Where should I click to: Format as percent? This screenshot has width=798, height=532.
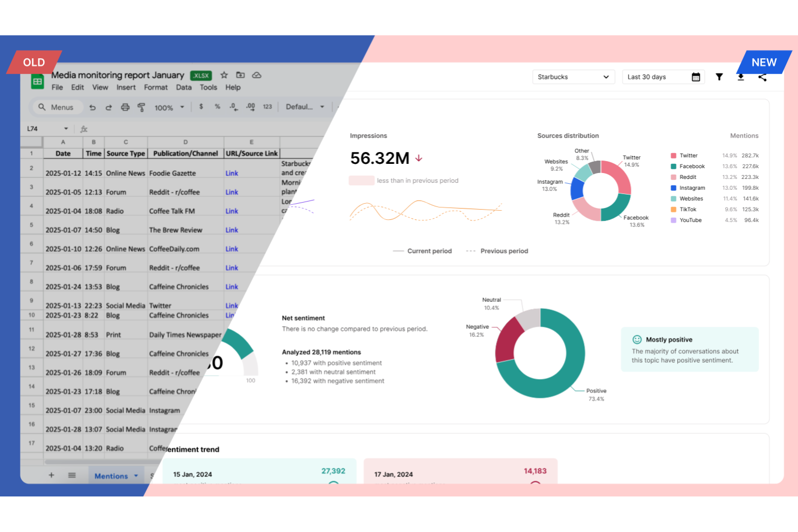tap(217, 107)
